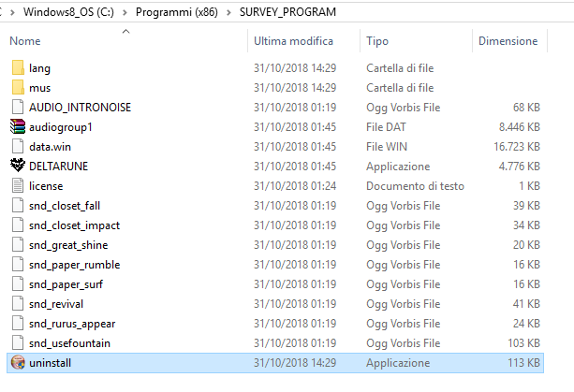This screenshot has height=392, width=574.
Task: Select the snd_revival file icon
Action: [18, 304]
